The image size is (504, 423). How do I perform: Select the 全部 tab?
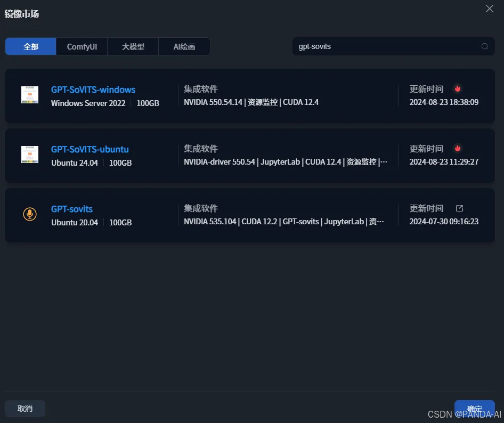[30, 46]
